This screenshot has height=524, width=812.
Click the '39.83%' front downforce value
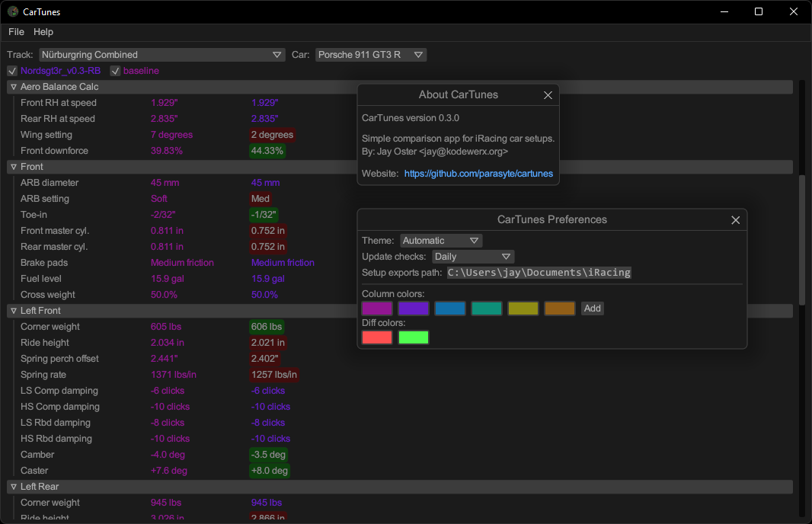pos(167,152)
